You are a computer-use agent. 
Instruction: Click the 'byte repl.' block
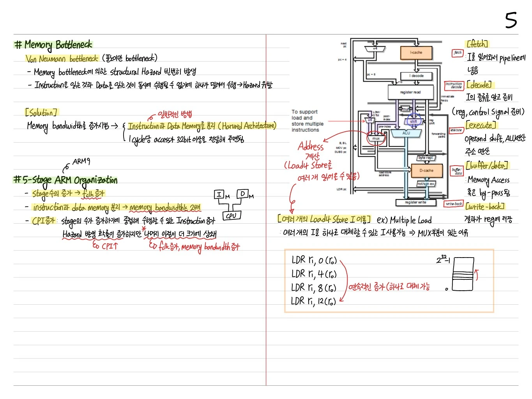(x=426, y=158)
